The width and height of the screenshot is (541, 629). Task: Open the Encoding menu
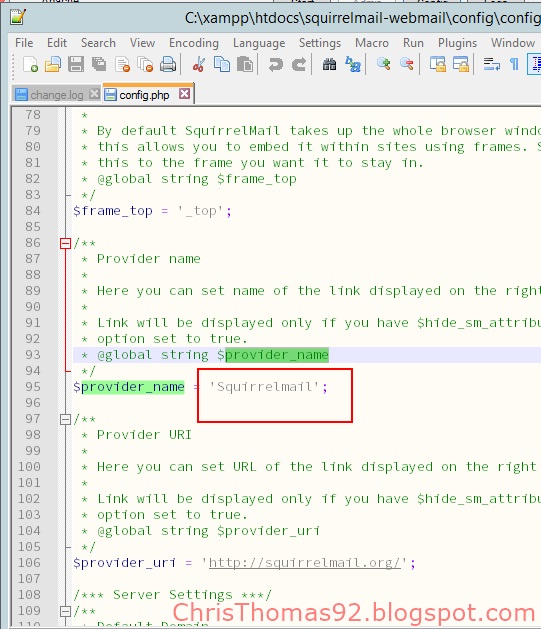pos(194,43)
